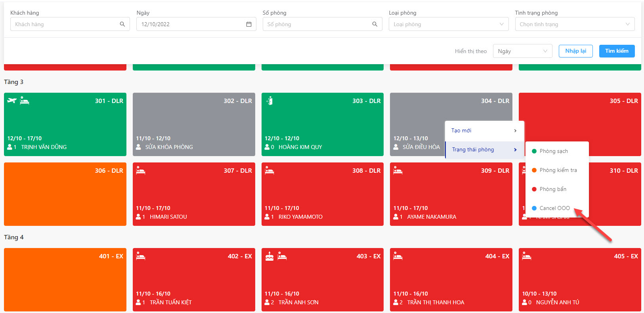This screenshot has width=644, height=313.
Task: Click search icon in Khách hàng field
Action: [x=122, y=24]
